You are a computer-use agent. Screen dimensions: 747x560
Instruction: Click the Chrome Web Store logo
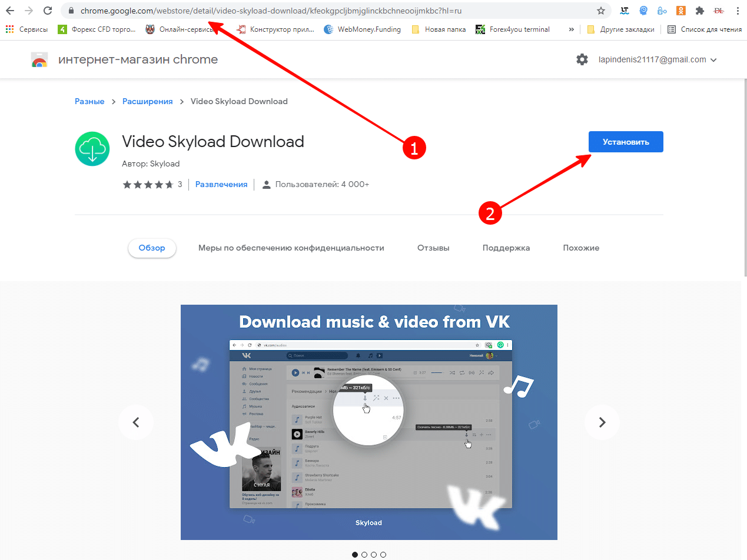coord(39,60)
